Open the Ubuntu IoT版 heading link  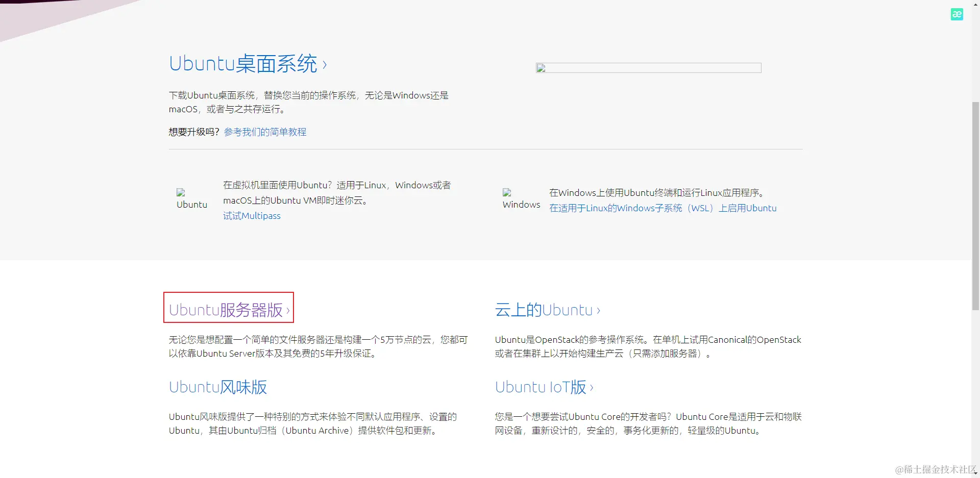544,387
